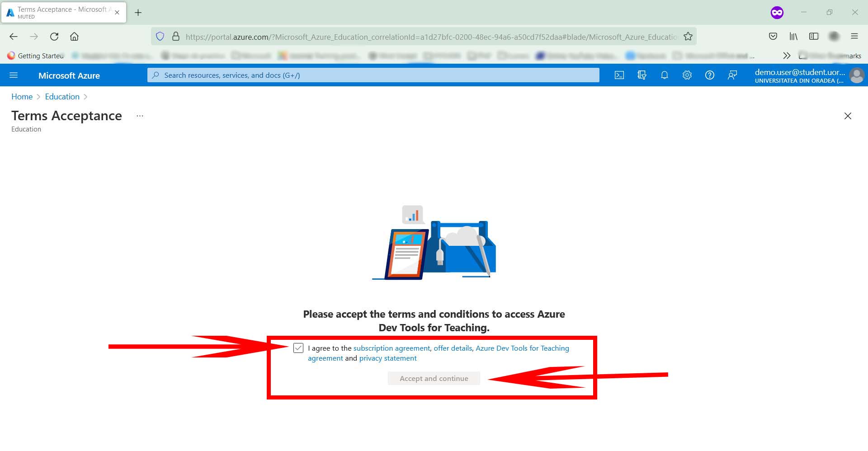Open Cloud Shell from the Azure header

coord(619,75)
